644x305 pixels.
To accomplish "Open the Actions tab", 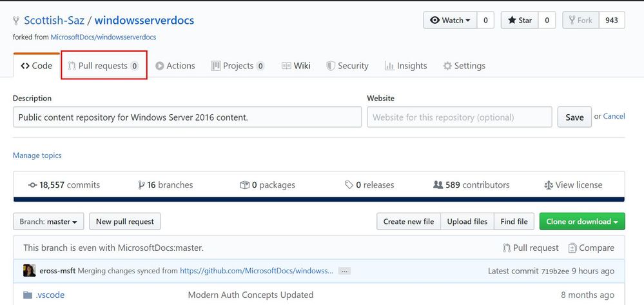I will coord(175,66).
